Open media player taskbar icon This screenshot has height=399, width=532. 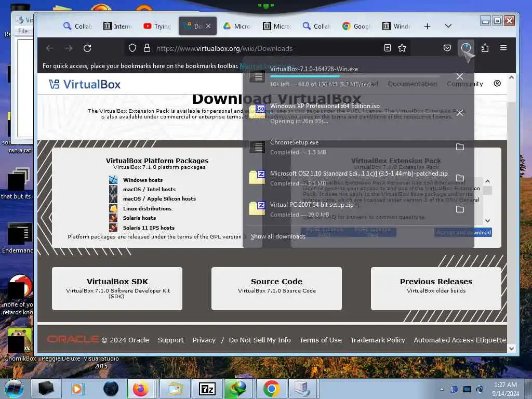pos(77,389)
